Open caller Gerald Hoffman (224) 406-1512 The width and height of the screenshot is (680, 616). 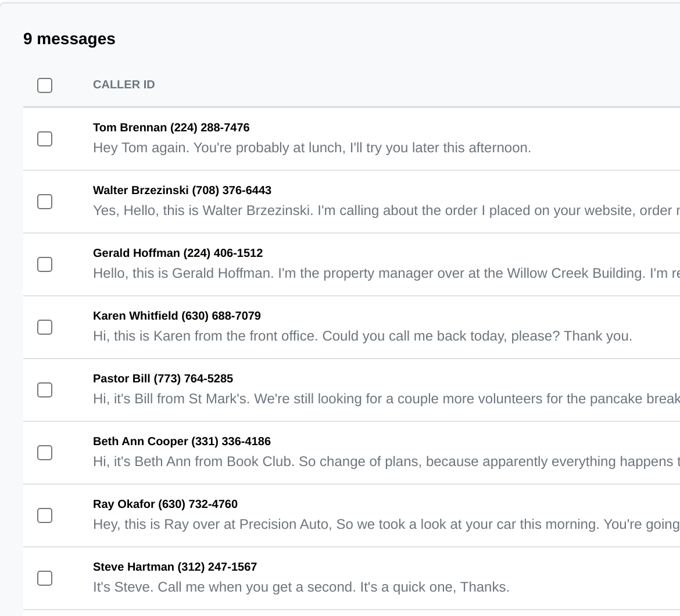(x=178, y=253)
